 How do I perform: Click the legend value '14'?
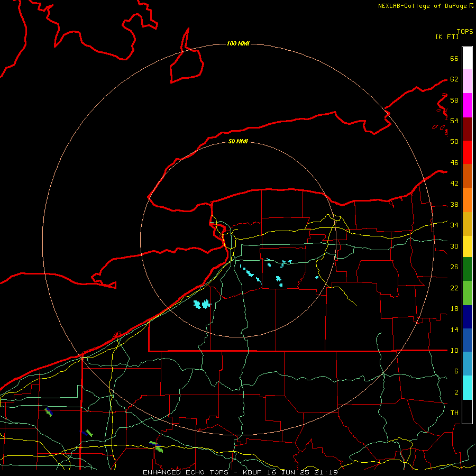pyautogui.click(x=454, y=329)
